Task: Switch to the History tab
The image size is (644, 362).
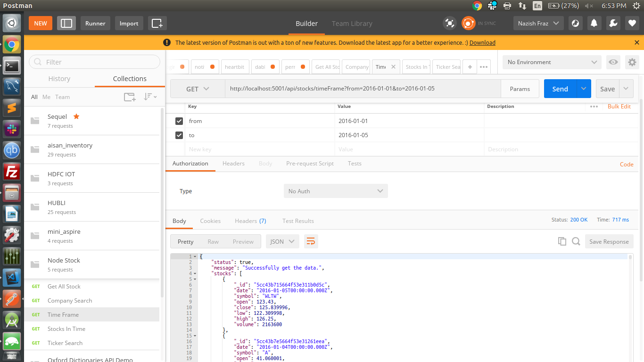Action: click(x=59, y=79)
